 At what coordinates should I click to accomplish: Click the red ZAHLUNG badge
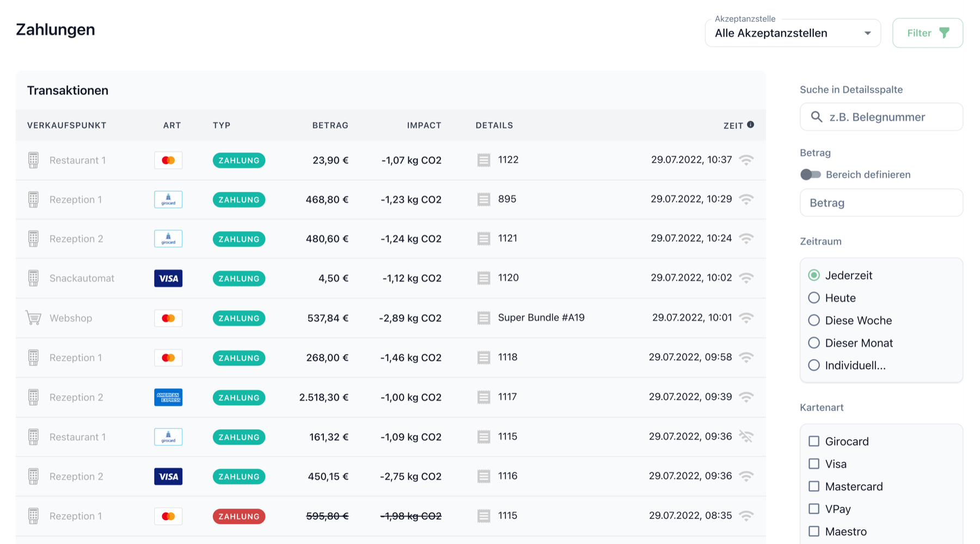(239, 516)
